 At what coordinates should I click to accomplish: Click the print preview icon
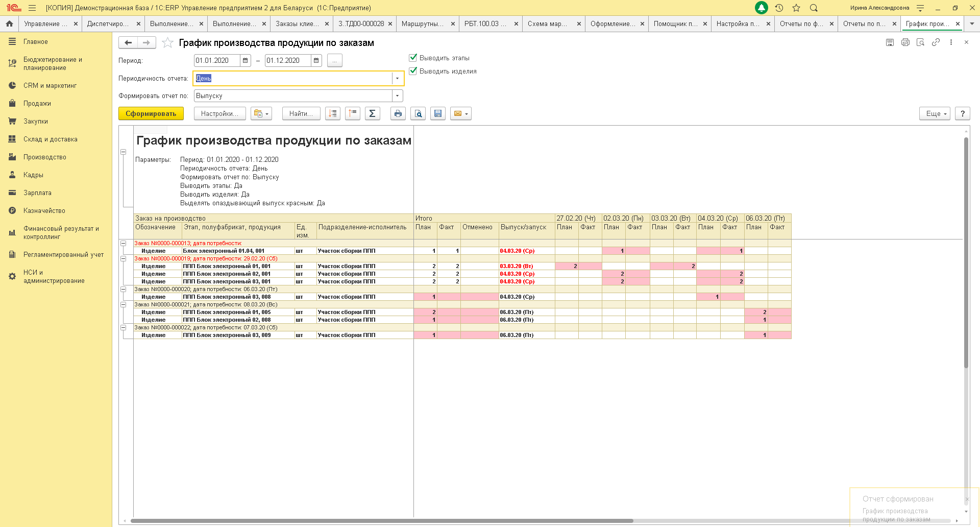point(418,113)
